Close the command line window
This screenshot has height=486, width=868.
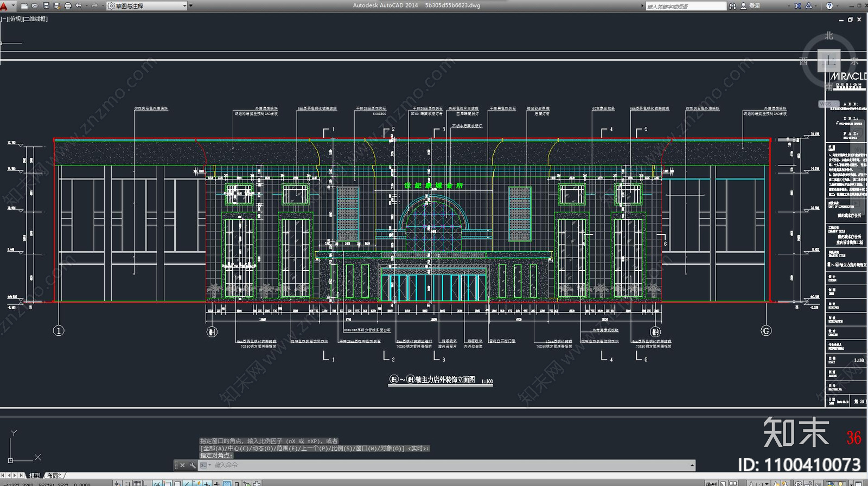click(x=182, y=465)
